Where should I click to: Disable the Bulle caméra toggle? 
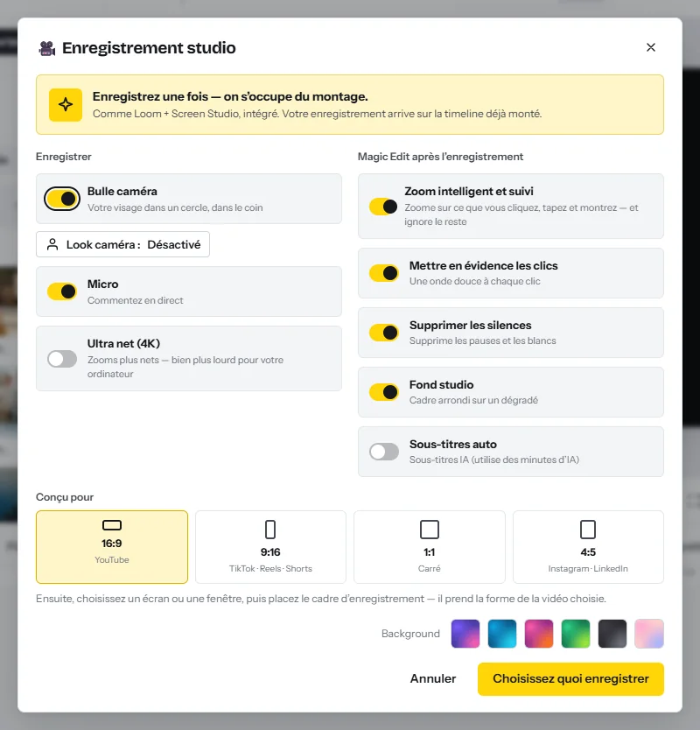click(62, 199)
